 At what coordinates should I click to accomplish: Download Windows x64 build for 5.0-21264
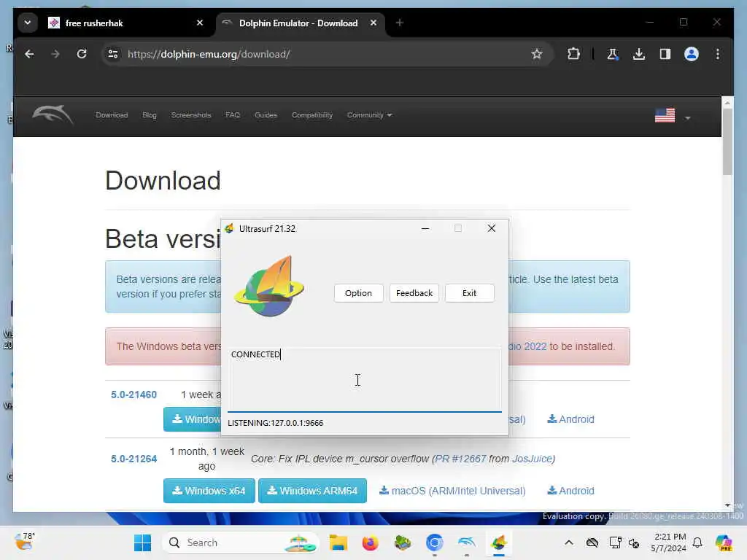click(209, 491)
